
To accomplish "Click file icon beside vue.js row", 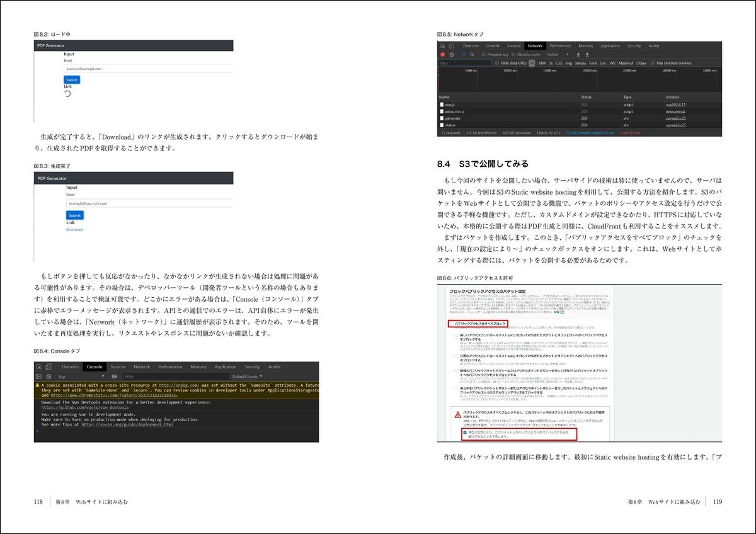I will coord(442,104).
